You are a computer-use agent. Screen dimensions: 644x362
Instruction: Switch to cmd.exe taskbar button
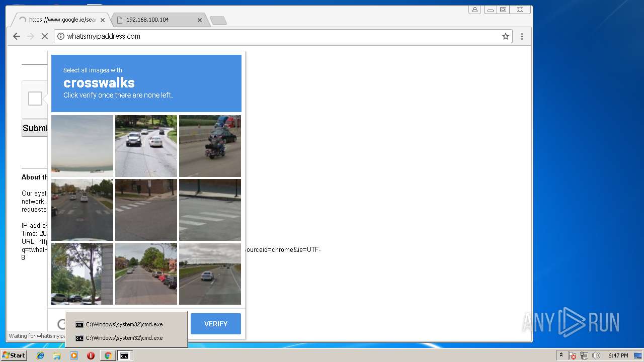(x=124, y=355)
